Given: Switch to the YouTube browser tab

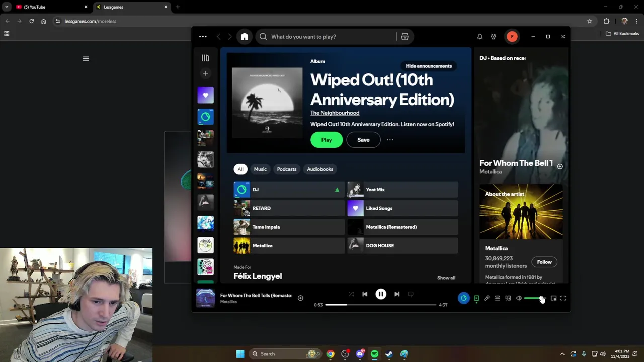Looking at the screenshot, I should coord(50,7).
